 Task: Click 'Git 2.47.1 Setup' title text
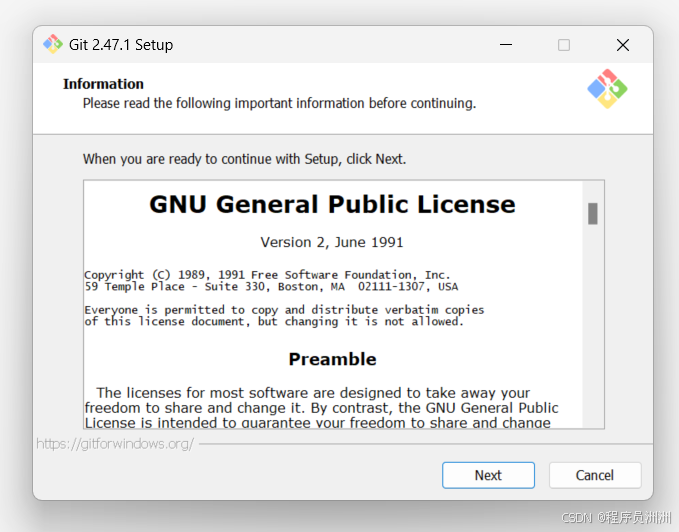tap(121, 45)
